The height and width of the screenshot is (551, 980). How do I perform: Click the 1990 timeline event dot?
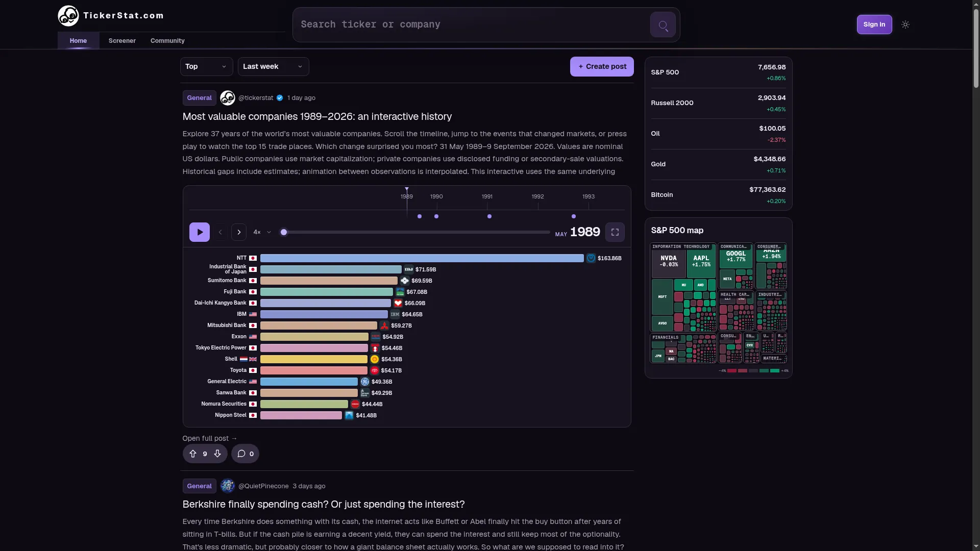tap(436, 216)
